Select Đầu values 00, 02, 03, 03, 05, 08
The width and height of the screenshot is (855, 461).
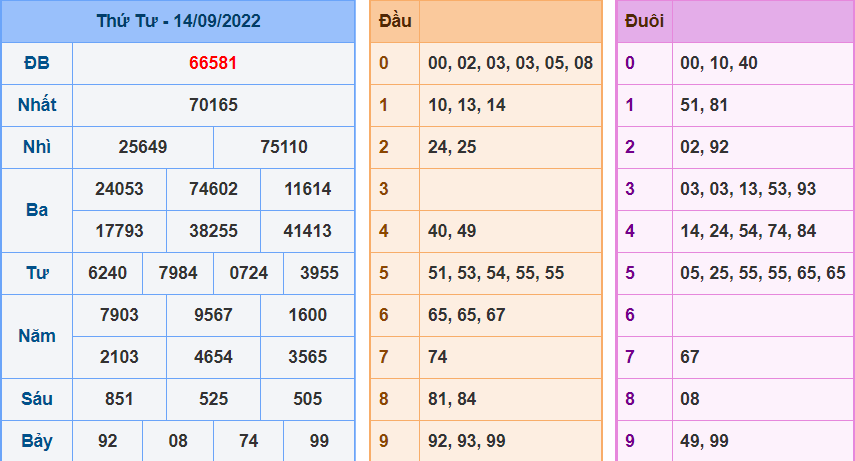point(510,63)
